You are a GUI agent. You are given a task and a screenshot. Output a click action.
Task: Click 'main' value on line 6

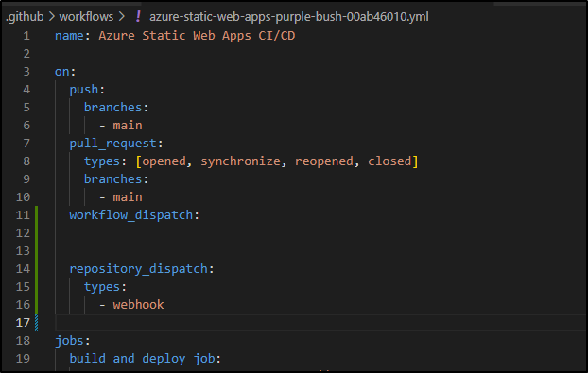pyautogui.click(x=128, y=126)
